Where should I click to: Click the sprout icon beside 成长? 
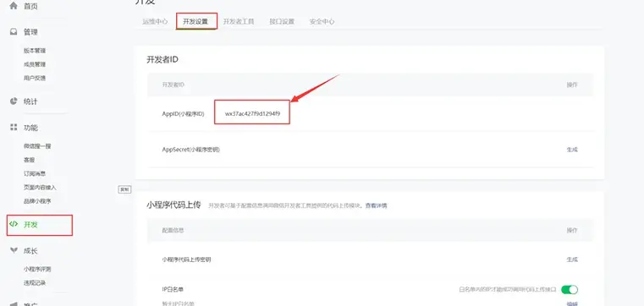click(14, 250)
